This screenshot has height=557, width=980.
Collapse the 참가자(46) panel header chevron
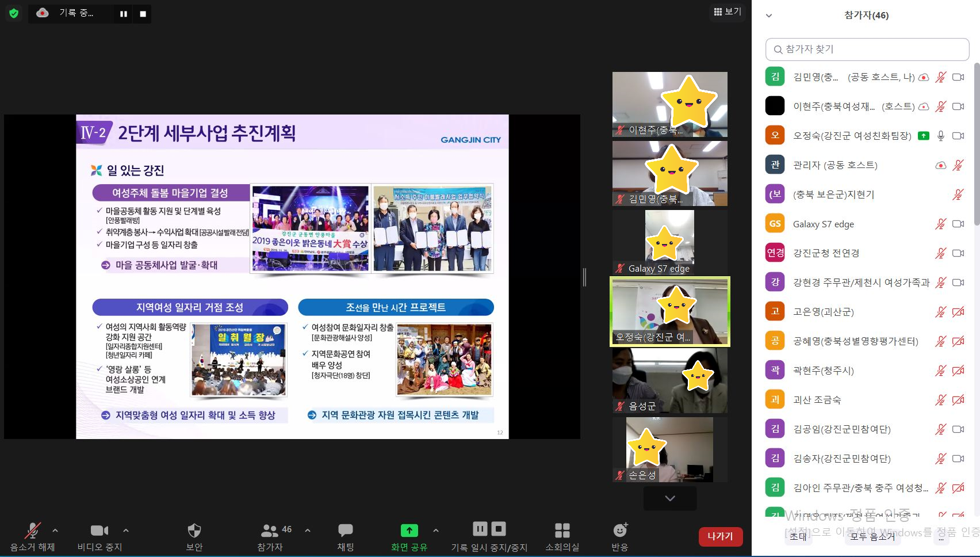769,16
